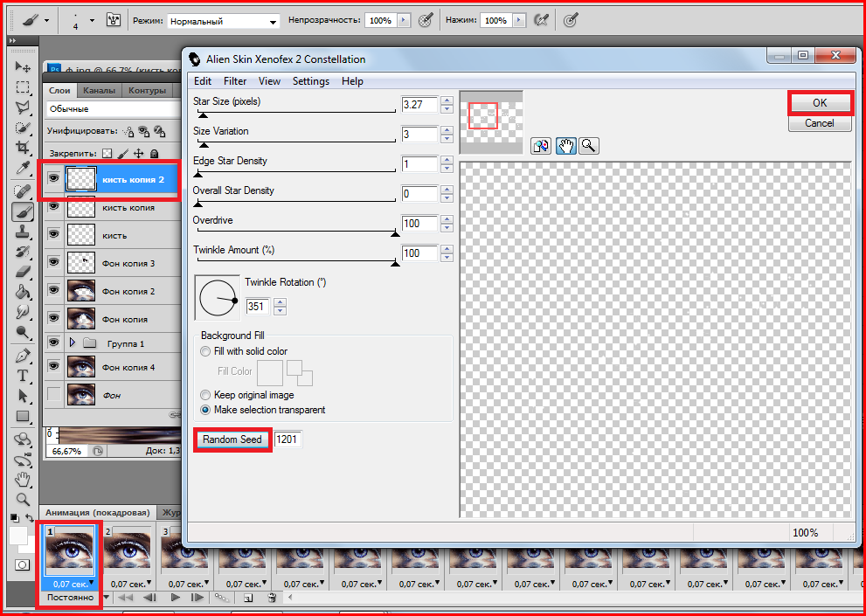
Task: Enable airbrush mode icon in options bar
Action: (541, 20)
